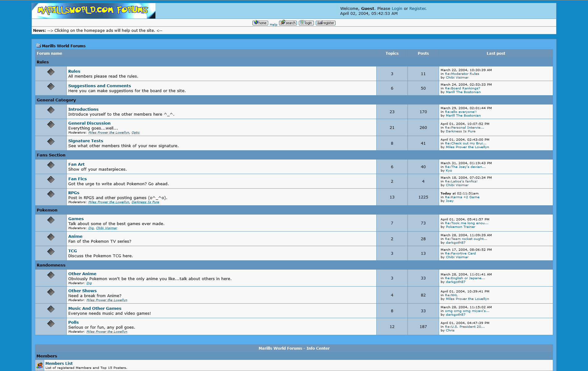Open the search button in navigation bar
The width and height of the screenshot is (588, 371).
tap(288, 23)
